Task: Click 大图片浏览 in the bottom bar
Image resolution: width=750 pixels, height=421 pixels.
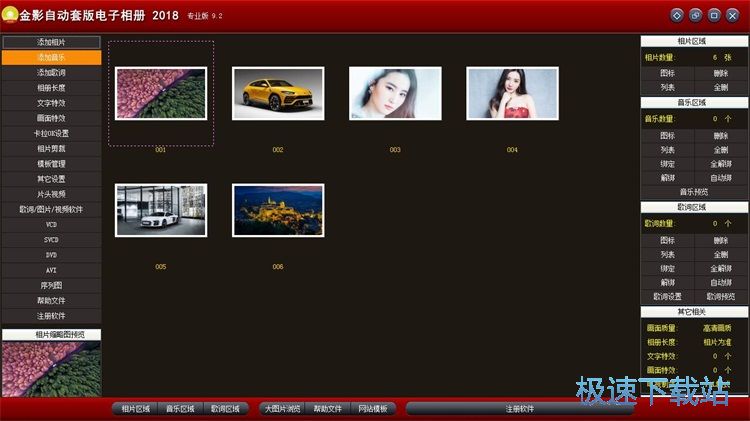Action: click(282, 409)
